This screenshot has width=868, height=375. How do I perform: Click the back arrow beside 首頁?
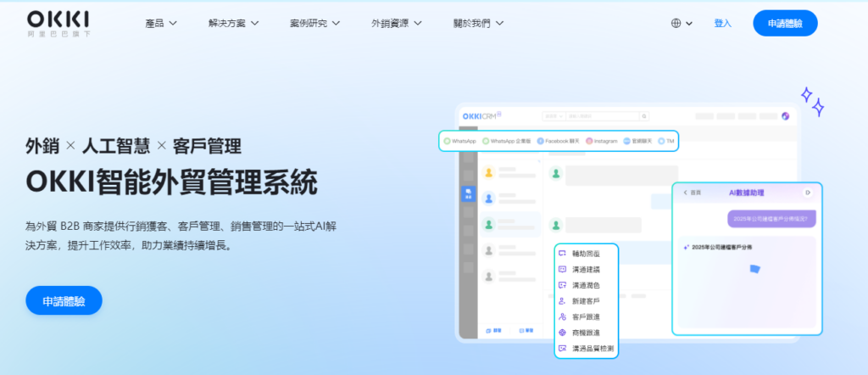(685, 193)
